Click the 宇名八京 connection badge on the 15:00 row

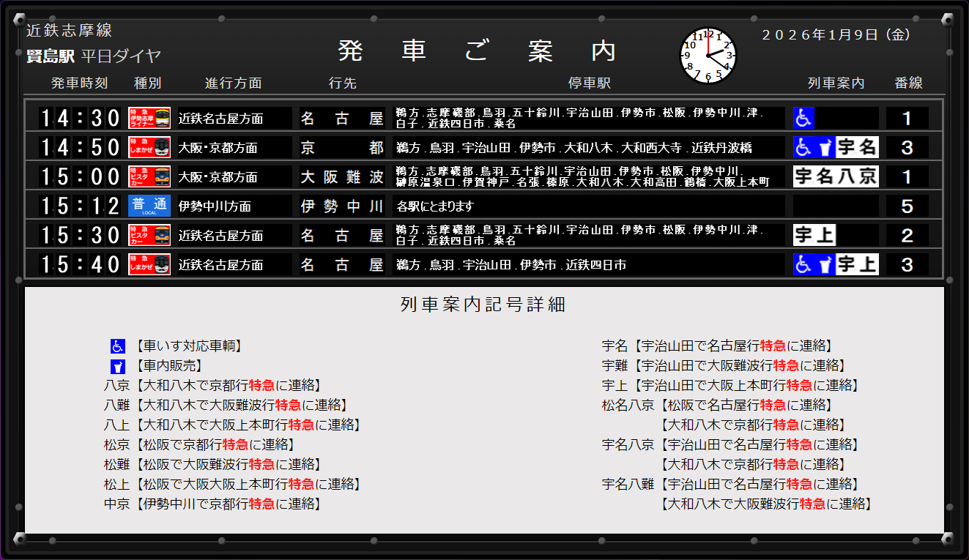coord(836,176)
